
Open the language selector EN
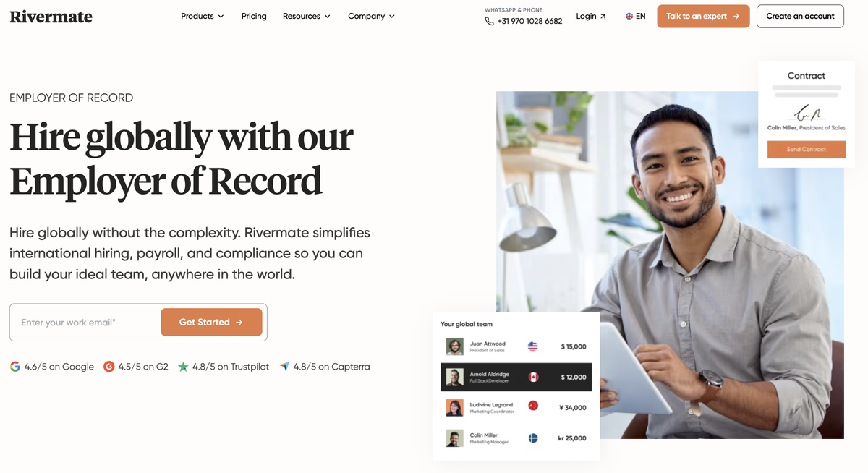point(635,16)
